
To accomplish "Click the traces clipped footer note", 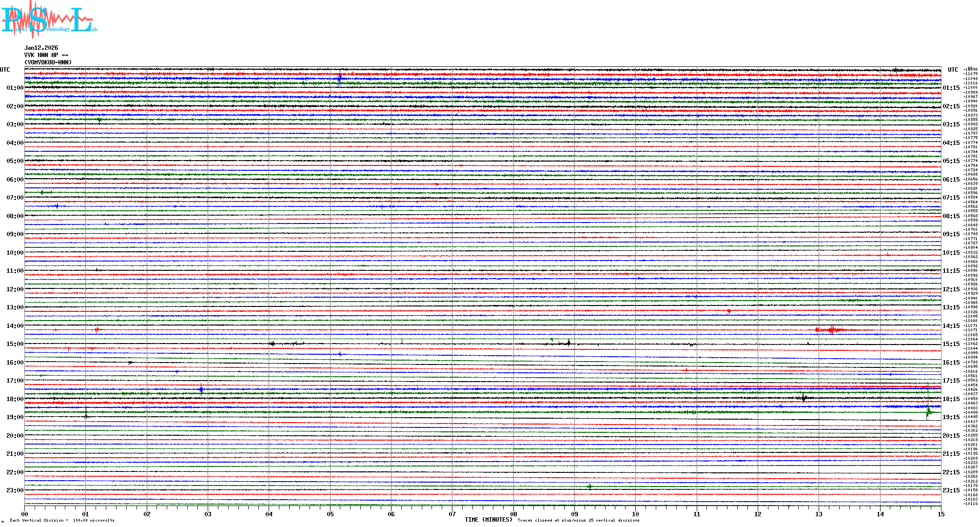I will 578,520.
